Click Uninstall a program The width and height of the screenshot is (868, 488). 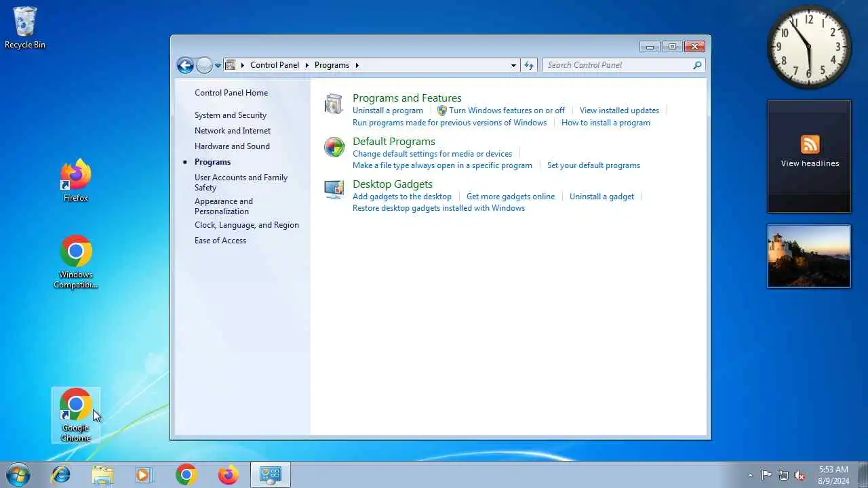tap(388, 110)
